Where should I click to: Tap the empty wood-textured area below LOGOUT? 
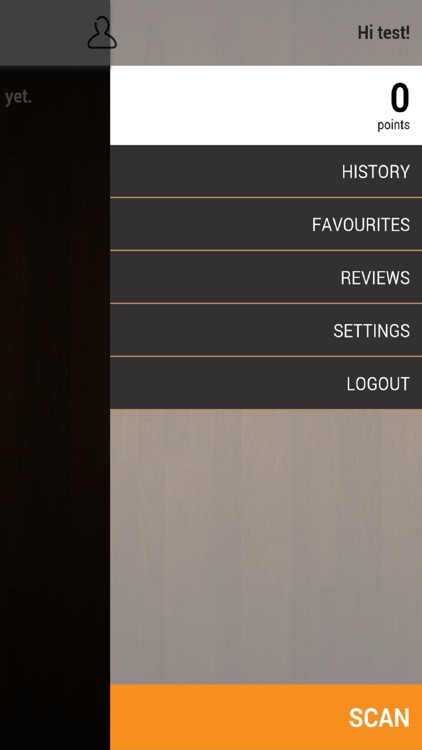pyautogui.click(x=266, y=546)
